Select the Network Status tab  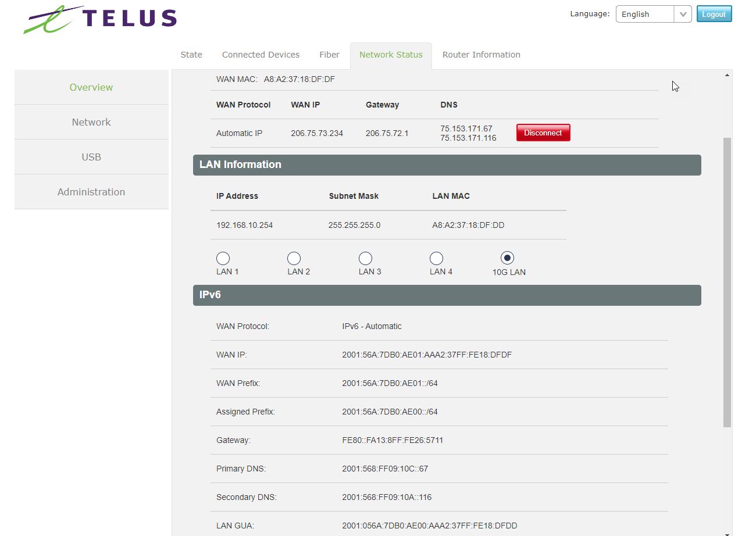coord(391,55)
